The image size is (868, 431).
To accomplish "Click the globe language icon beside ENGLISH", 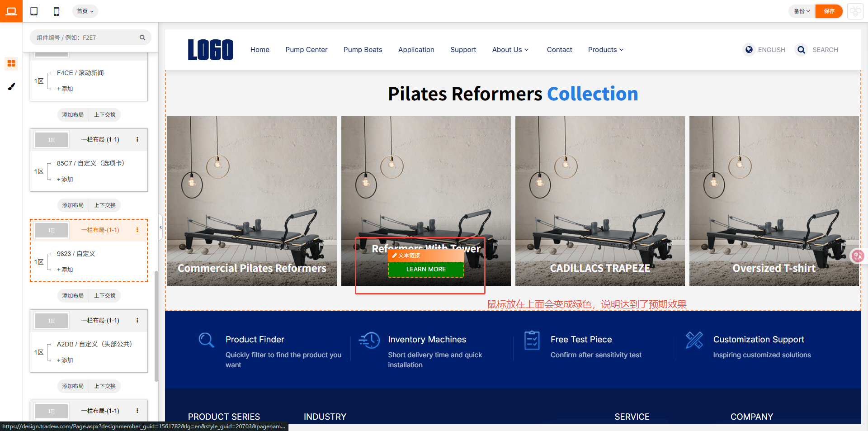I will tap(749, 50).
